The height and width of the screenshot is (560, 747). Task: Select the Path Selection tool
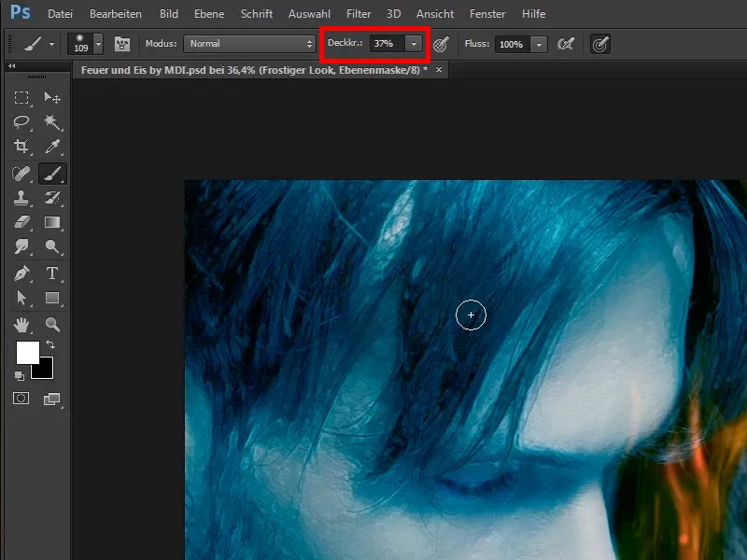(x=21, y=298)
